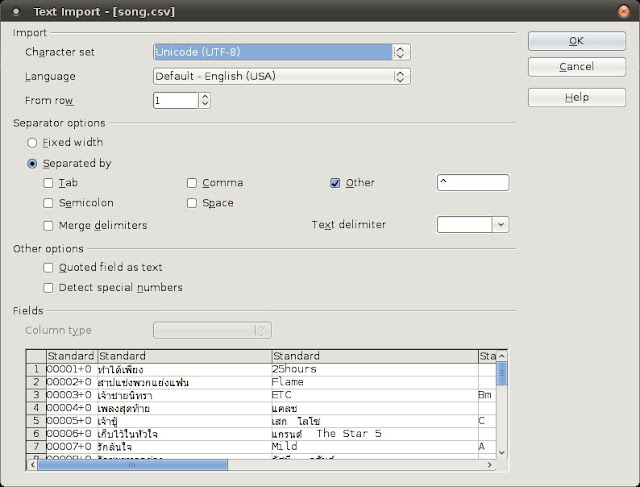Image resolution: width=640 pixels, height=487 pixels.
Task: Click the preview horizontal scrollbar thumb
Action: coord(133,465)
